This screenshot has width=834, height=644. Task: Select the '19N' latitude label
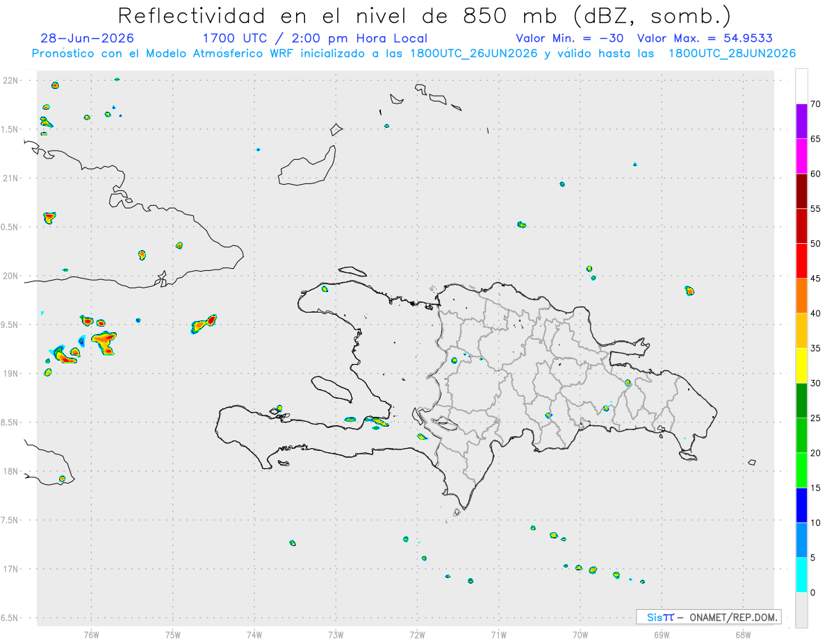(11, 374)
